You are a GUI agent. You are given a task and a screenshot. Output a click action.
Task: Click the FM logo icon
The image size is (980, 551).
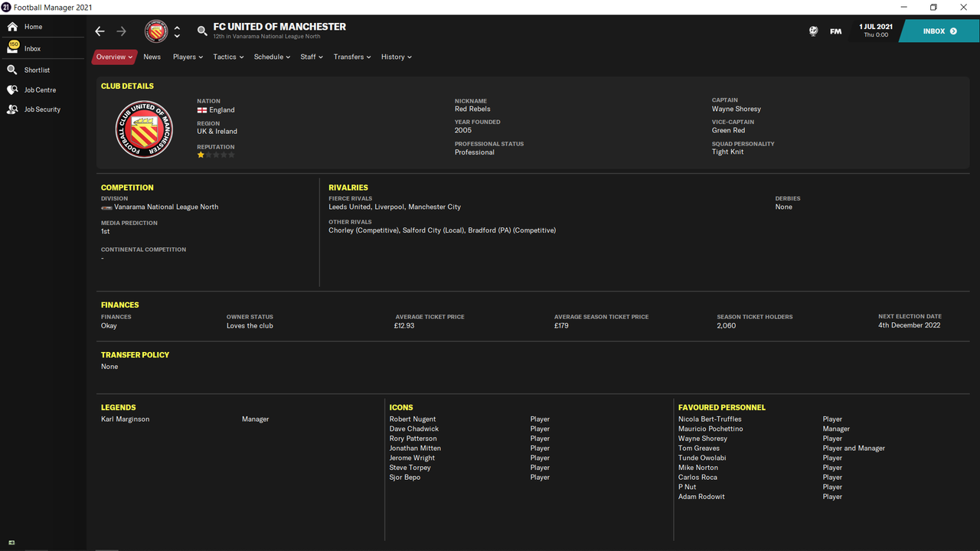coord(835,31)
